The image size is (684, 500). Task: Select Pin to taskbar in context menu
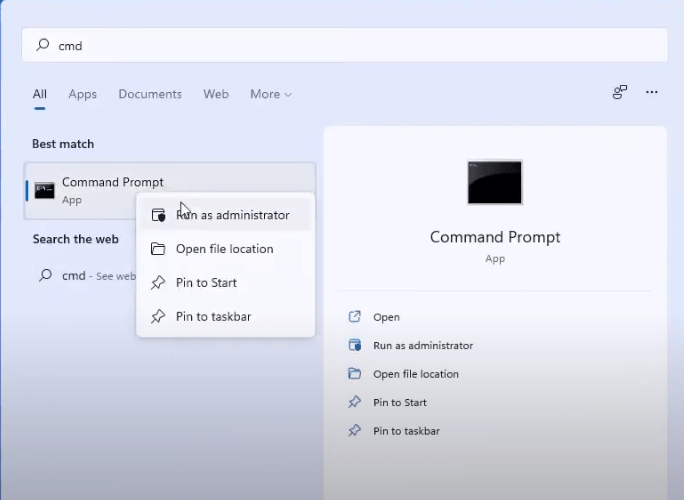(213, 317)
